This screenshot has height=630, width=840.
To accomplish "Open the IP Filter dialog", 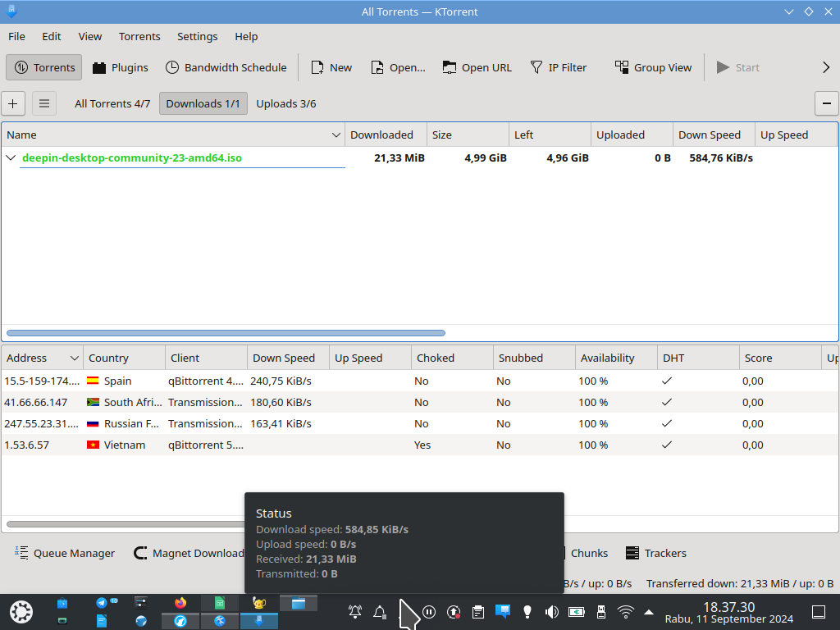I will (558, 67).
